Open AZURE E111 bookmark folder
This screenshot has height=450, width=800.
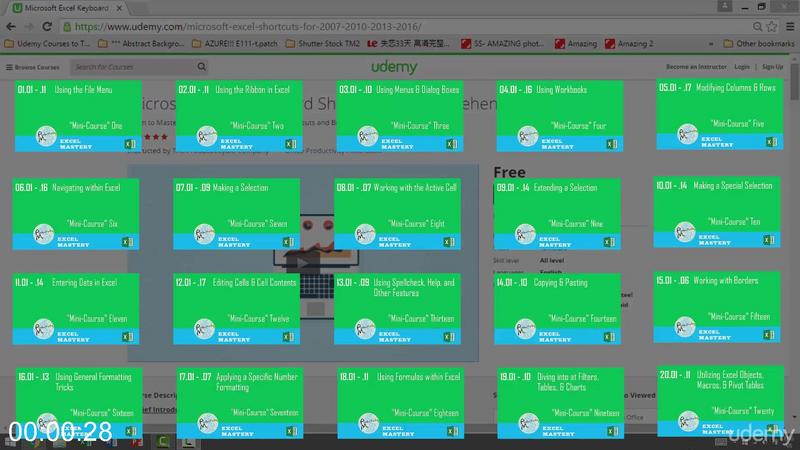(235, 44)
